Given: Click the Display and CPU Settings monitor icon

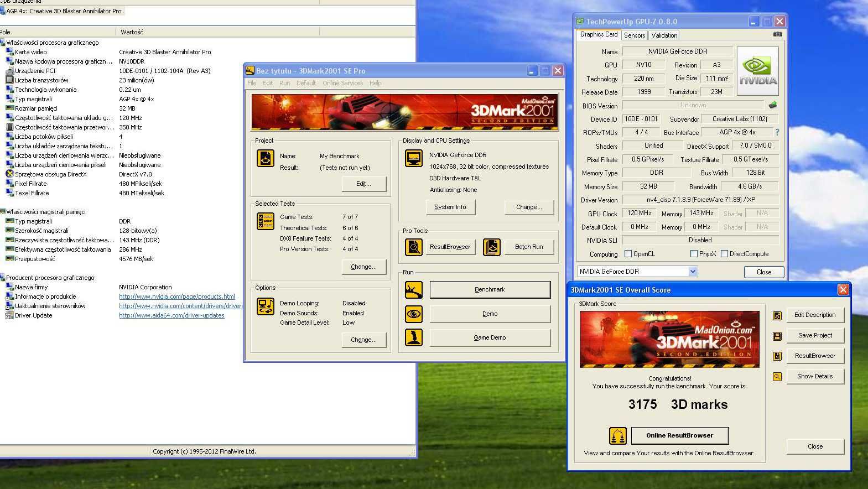Looking at the screenshot, I should [413, 158].
